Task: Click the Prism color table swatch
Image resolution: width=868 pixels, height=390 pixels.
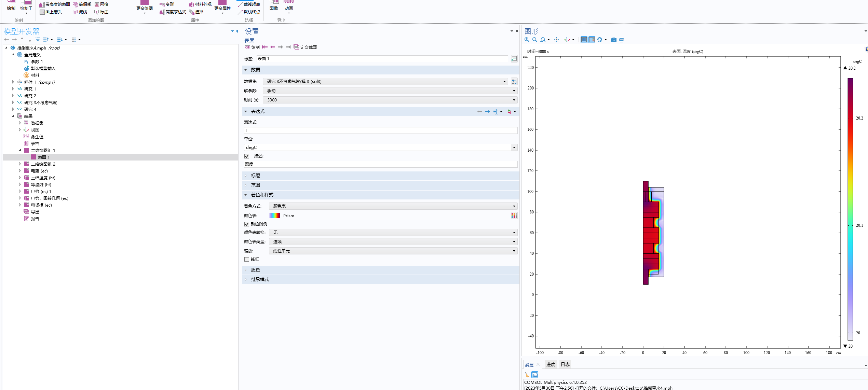Action: pos(275,215)
